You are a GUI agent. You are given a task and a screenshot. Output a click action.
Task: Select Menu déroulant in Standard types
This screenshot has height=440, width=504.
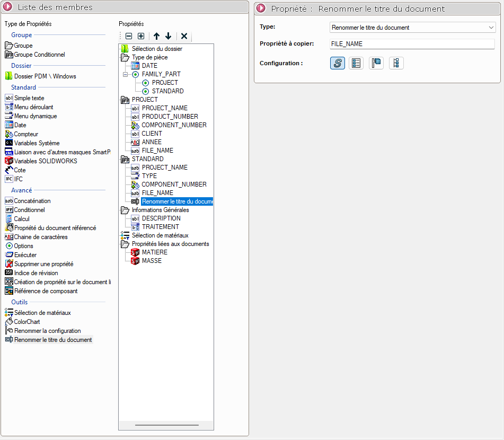pos(33,107)
